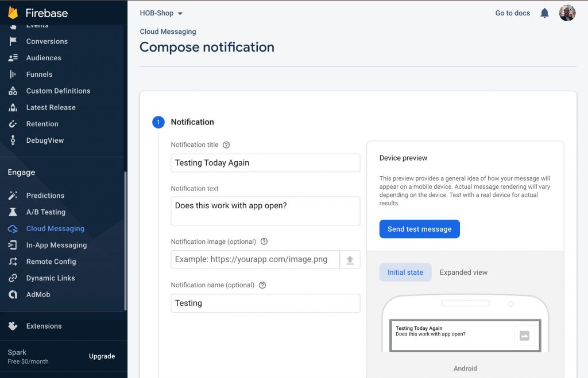This screenshot has width=588, height=378.
Task: Click the step 1 Notification heading
Action: pos(192,122)
